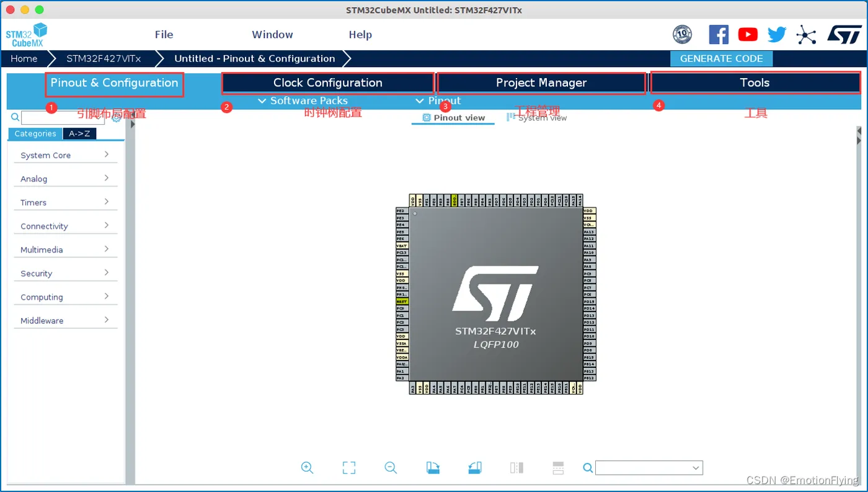The image size is (868, 492).
Task: Open the ST community network icon
Action: pos(806,35)
